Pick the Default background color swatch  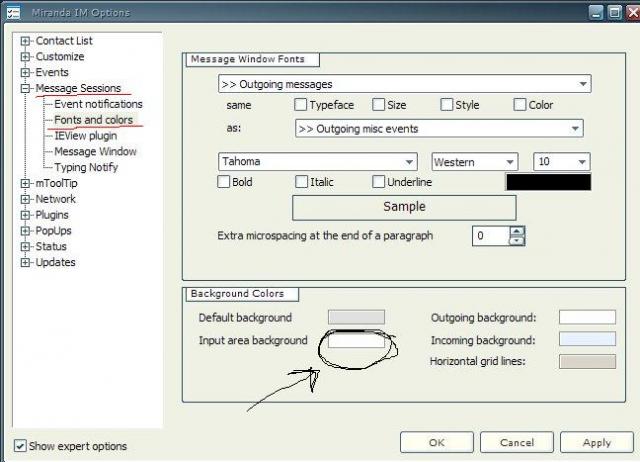pyautogui.click(x=356, y=317)
